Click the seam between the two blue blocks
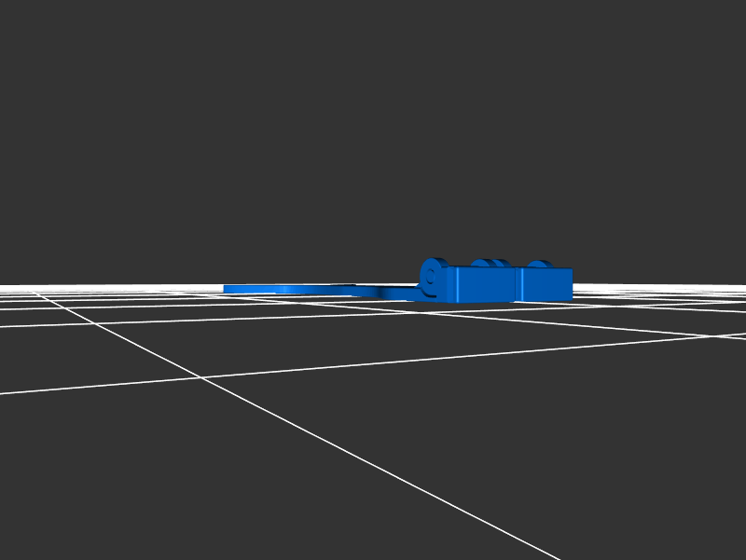This screenshot has width=746, height=560. (518, 284)
